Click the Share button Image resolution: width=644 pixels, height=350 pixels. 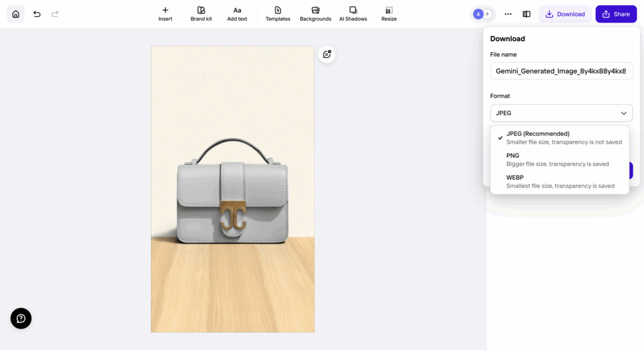click(616, 14)
